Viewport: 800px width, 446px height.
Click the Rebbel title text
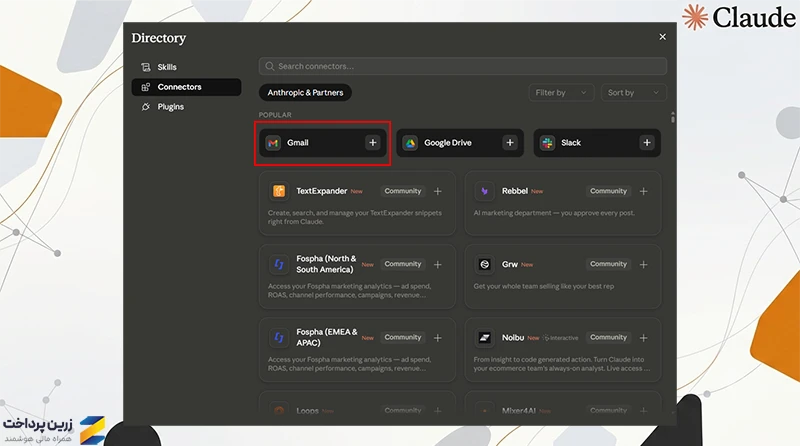514,191
